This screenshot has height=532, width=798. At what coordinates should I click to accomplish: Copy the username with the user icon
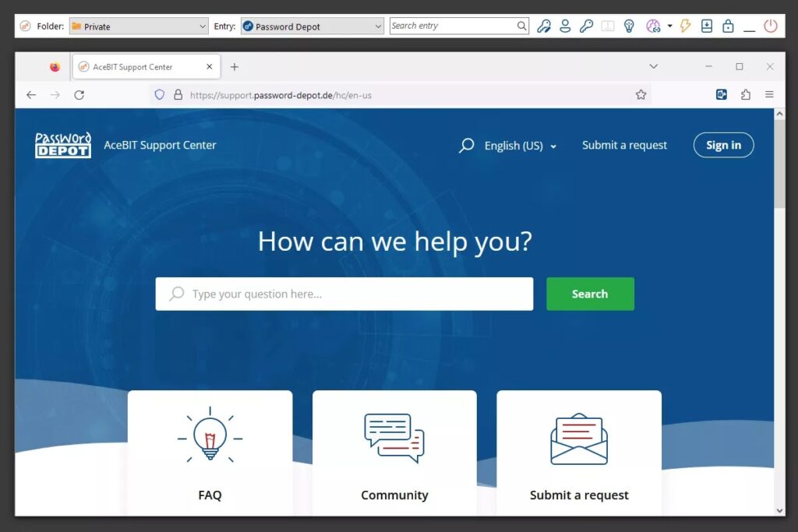pyautogui.click(x=565, y=26)
